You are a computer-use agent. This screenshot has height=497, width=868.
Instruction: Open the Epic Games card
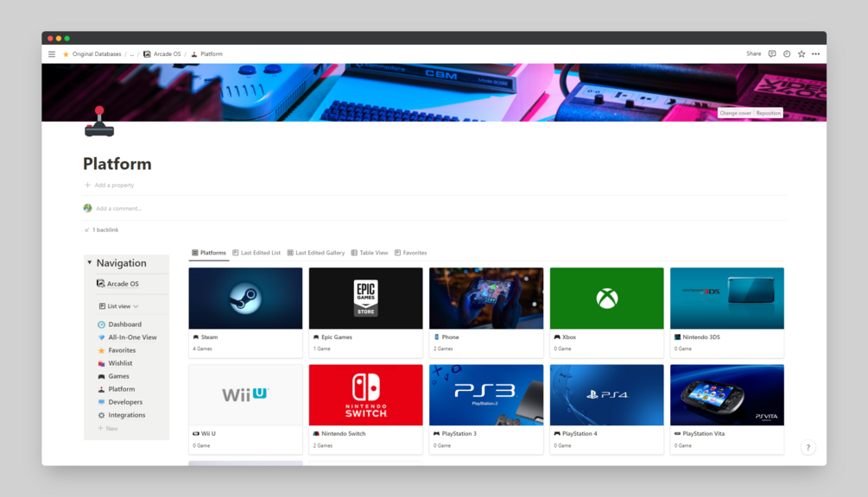pyautogui.click(x=365, y=312)
